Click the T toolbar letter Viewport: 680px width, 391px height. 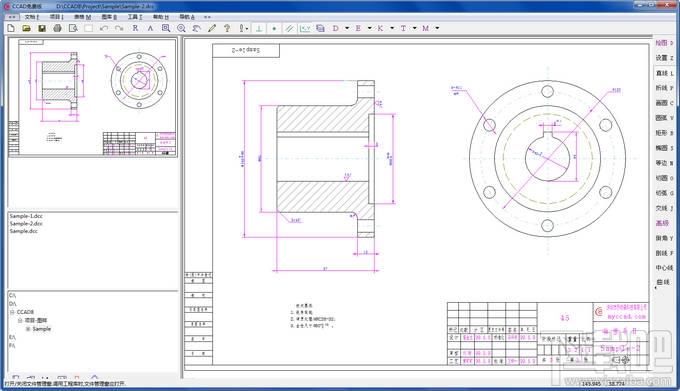tap(403, 28)
